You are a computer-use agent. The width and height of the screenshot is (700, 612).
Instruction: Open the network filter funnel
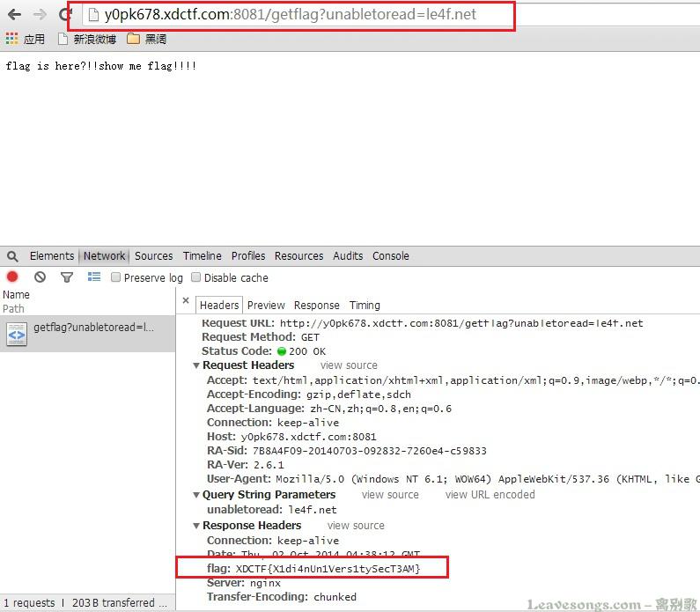coord(67,277)
